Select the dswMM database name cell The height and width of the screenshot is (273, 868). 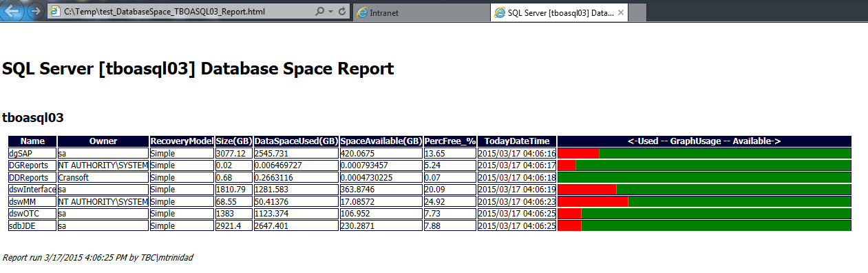coord(32,201)
